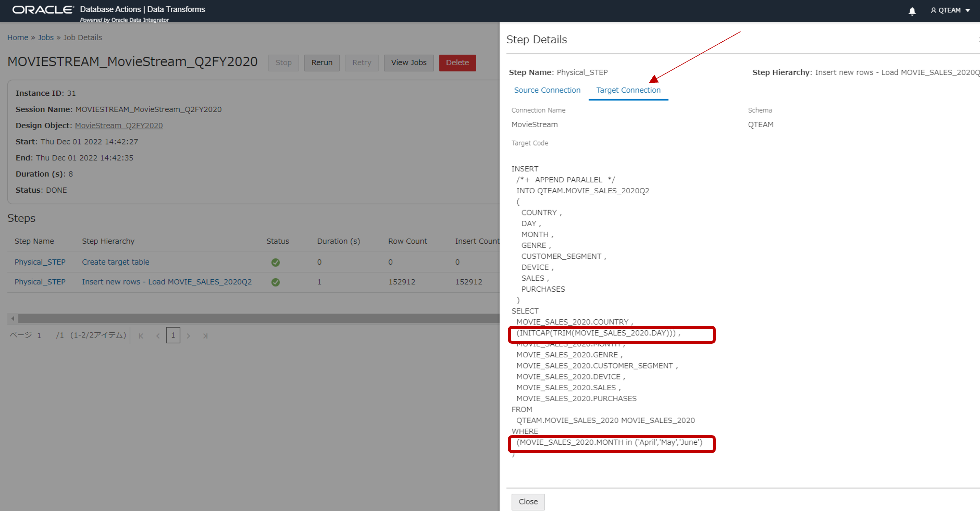
Task: Go to previous page arrow
Action: pyautogui.click(x=158, y=336)
